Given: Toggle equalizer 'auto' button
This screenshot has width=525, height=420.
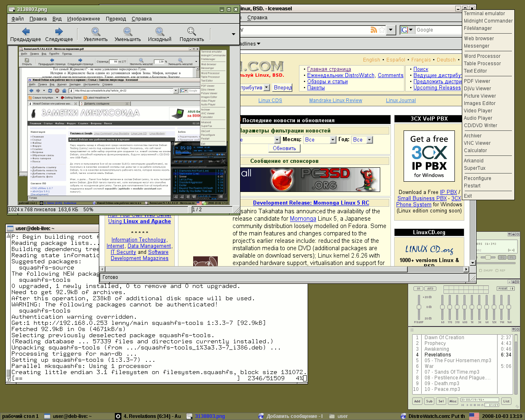Looking at the screenshot, I should (430, 289).
